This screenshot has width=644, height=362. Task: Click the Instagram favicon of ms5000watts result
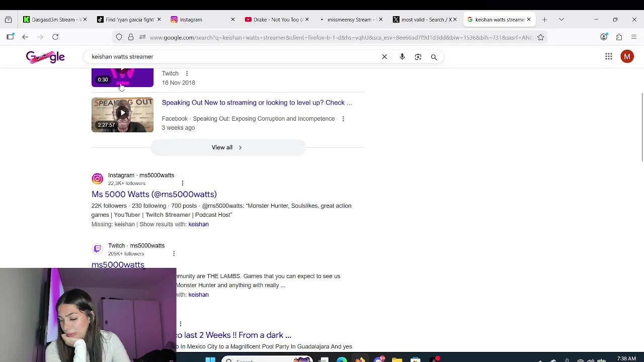pyautogui.click(x=97, y=179)
